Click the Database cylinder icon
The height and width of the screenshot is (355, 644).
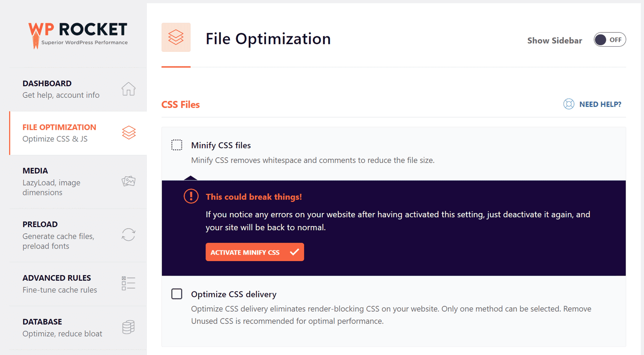tap(129, 327)
